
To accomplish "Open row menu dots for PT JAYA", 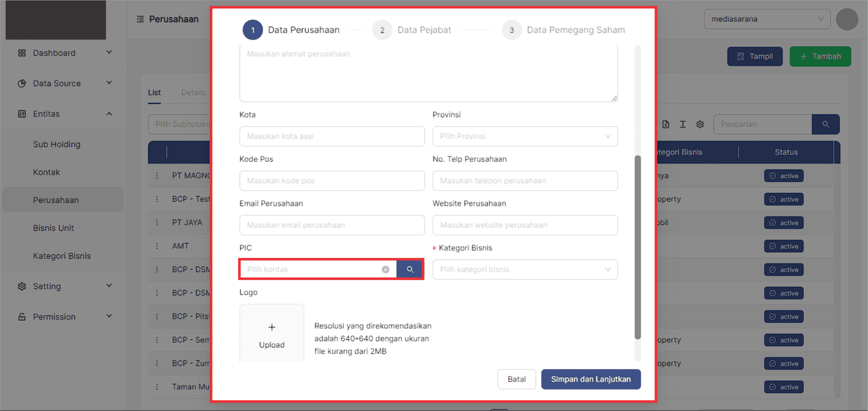I will [157, 222].
